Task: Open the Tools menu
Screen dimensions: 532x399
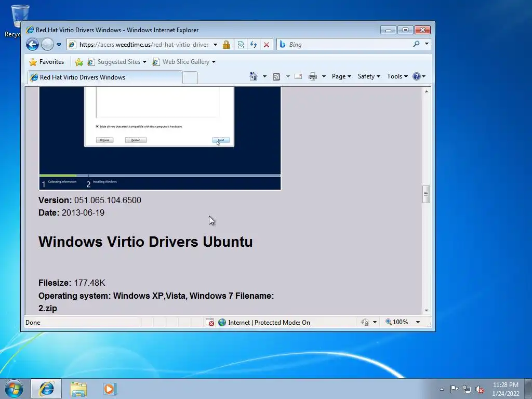Action: click(x=397, y=76)
